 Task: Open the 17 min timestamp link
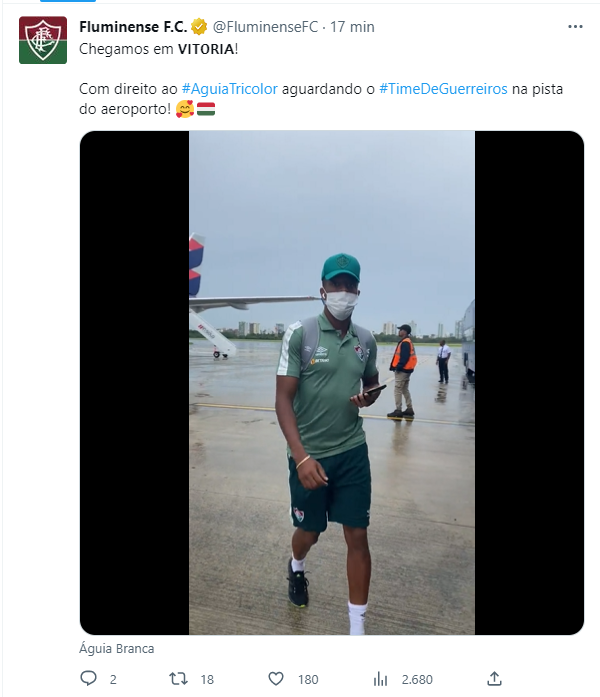pos(352,27)
